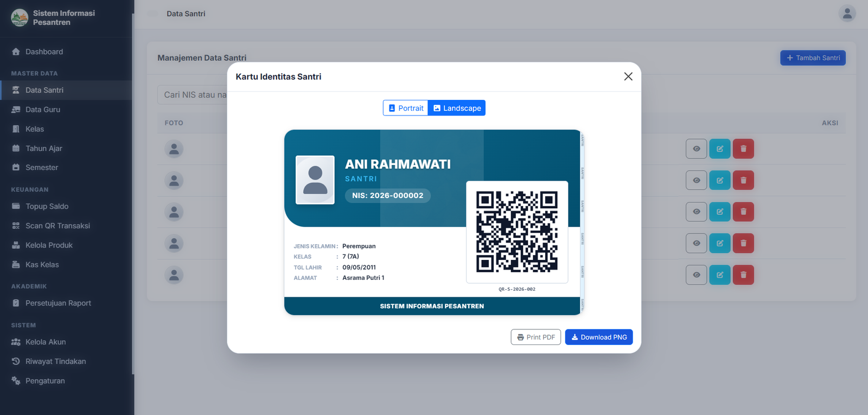Screen dimensions: 868x415
Task: Click the eye view icon in second row
Action: [x=697, y=180]
